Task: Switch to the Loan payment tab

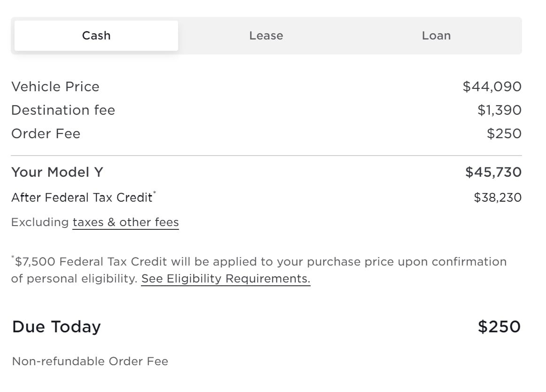Action: tap(436, 35)
